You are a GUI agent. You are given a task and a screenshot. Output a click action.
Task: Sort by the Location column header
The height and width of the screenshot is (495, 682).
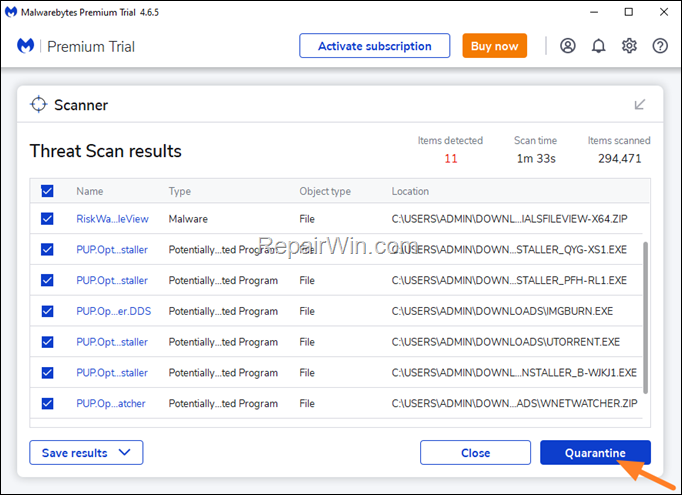[410, 191]
